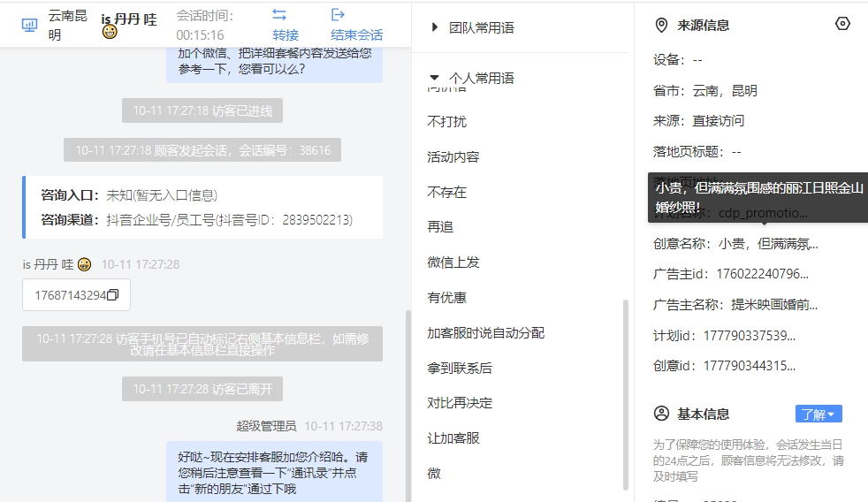Image resolution: width=868 pixels, height=502 pixels.
Task: Open the 了解 dropdown in 基本信息
Action: coord(819,414)
